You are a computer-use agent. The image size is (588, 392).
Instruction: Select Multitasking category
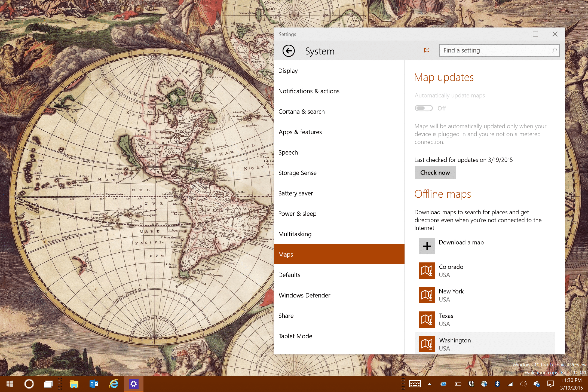point(339,234)
